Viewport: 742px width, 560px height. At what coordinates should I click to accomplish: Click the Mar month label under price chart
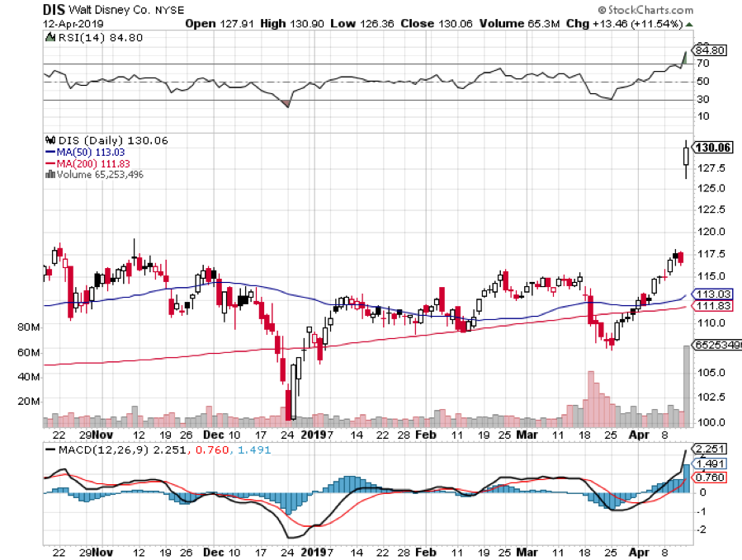click(527, 435)
